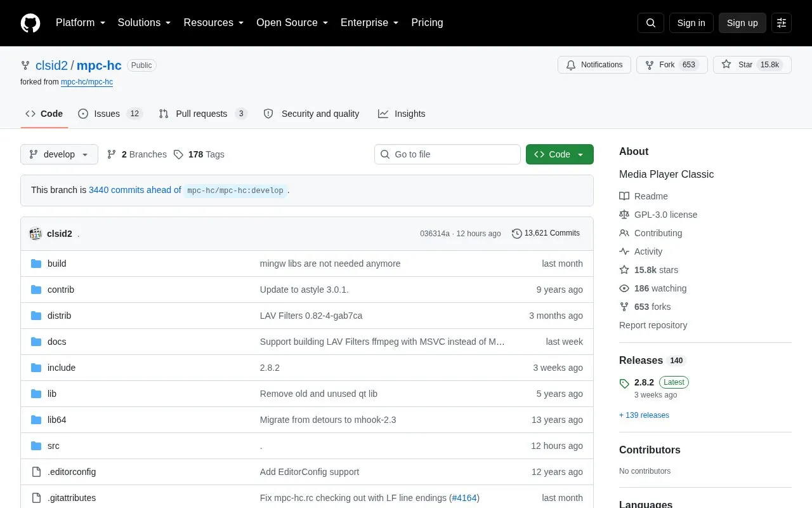Click the fork icon beside 653 forks

coord(624,307)
